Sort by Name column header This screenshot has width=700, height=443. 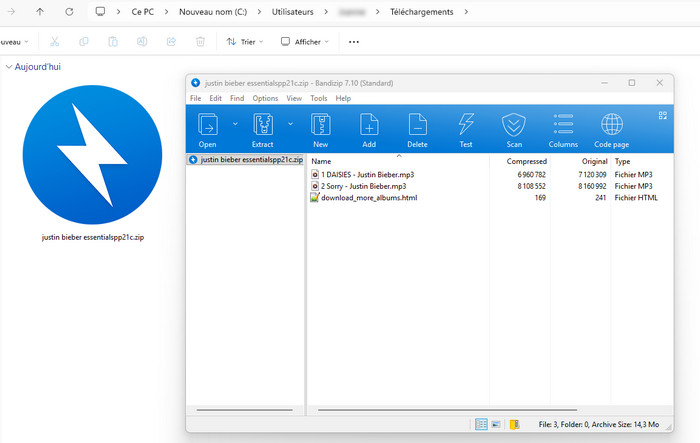[321, 161]
